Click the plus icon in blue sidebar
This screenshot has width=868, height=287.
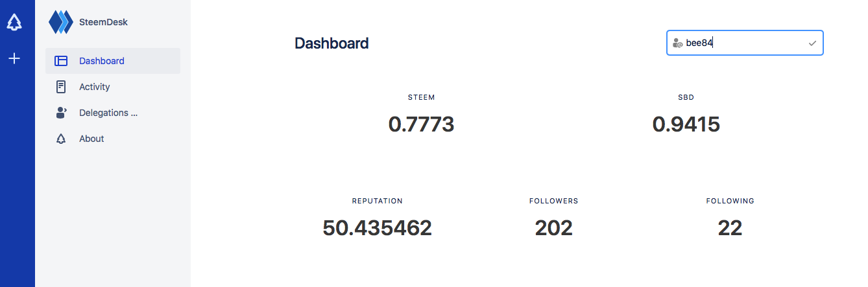coord(14,58)
